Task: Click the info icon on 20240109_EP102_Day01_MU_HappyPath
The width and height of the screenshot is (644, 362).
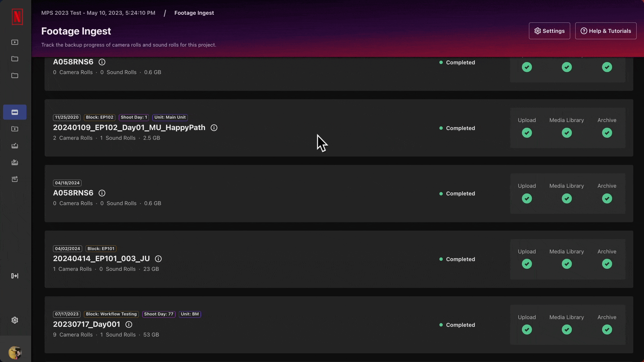Action: point(214,128)
